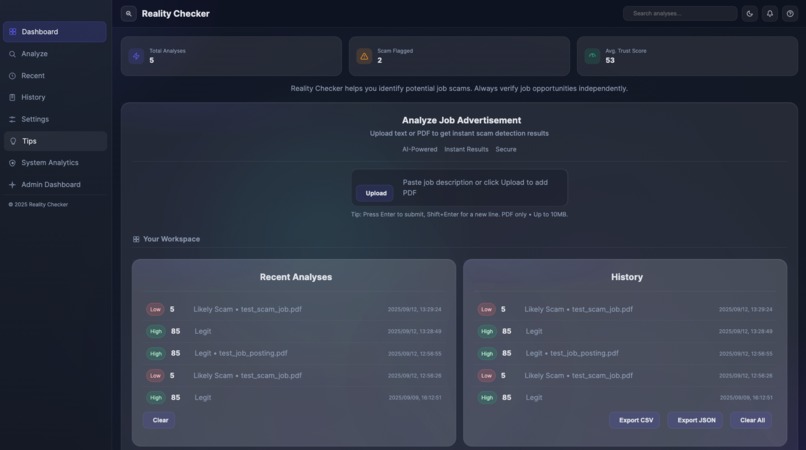
Task: Click Export CSV in History
Action: click(x=636, y=420)
